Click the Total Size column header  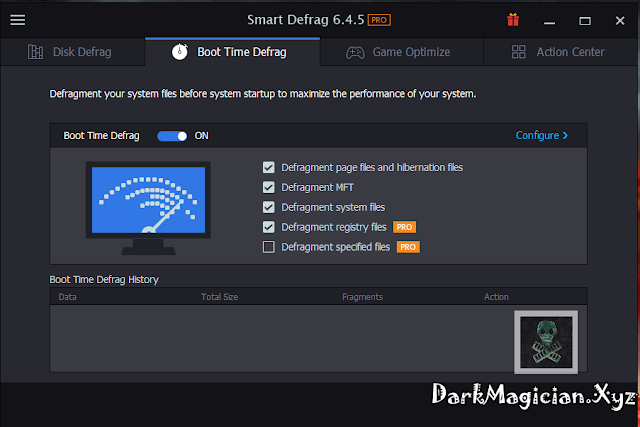[x=219, y=297]
